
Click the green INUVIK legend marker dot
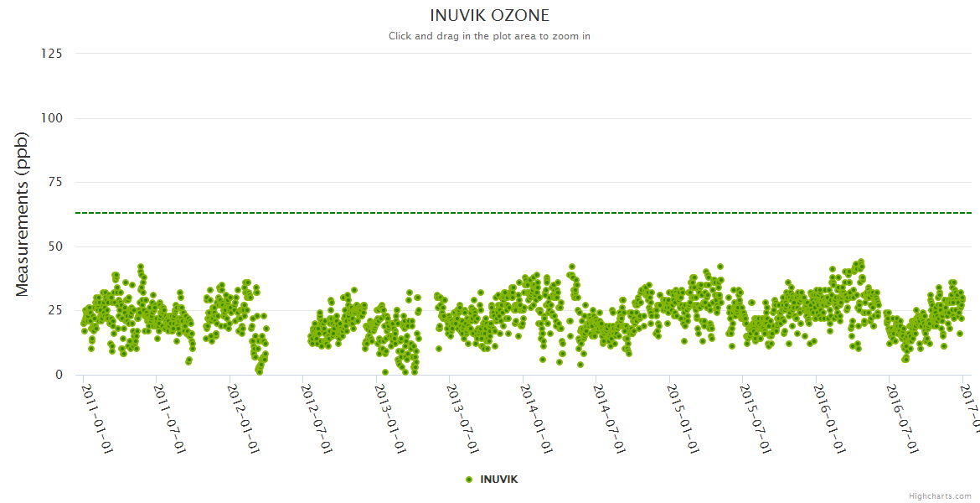coord(469,479)
